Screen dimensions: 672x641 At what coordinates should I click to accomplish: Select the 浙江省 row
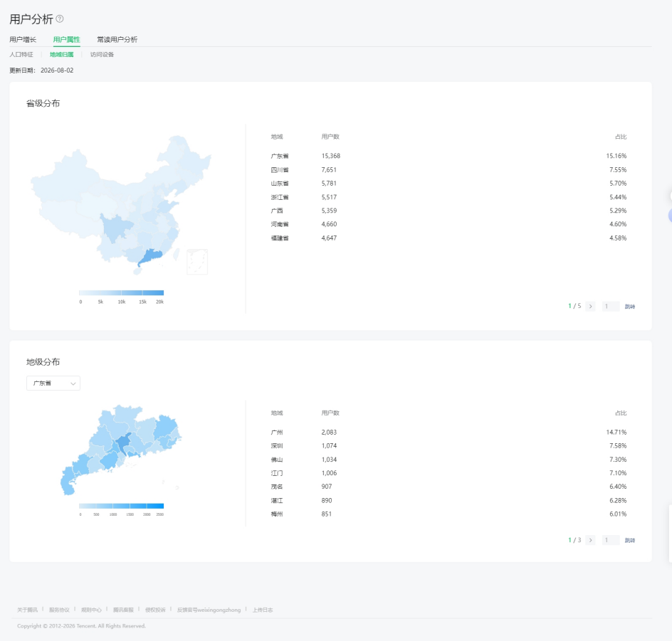click(x=448, y=197)
